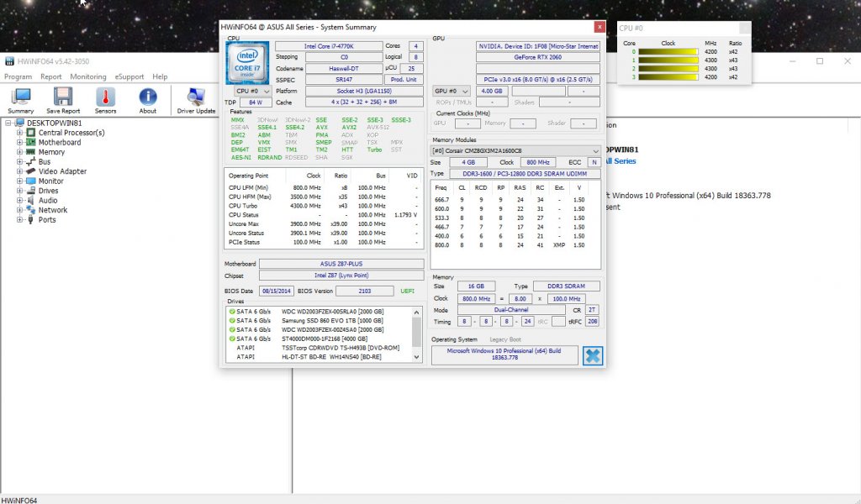
Task: Click the Memory module tree icon
Action: click(31, 152)
